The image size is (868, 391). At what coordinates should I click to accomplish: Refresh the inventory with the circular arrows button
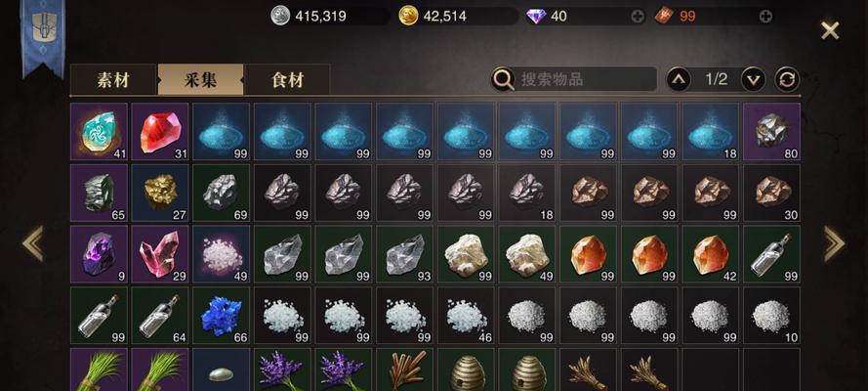[x=787, y=80]
